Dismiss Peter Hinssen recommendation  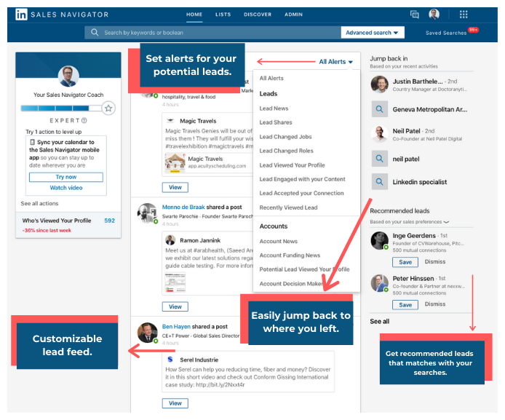tap(435, 304)
